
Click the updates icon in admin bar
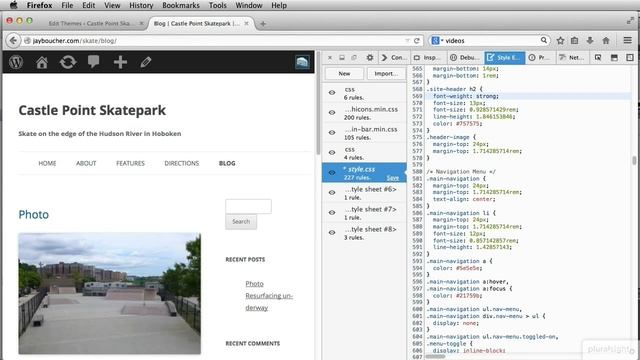tap(68, 62)
